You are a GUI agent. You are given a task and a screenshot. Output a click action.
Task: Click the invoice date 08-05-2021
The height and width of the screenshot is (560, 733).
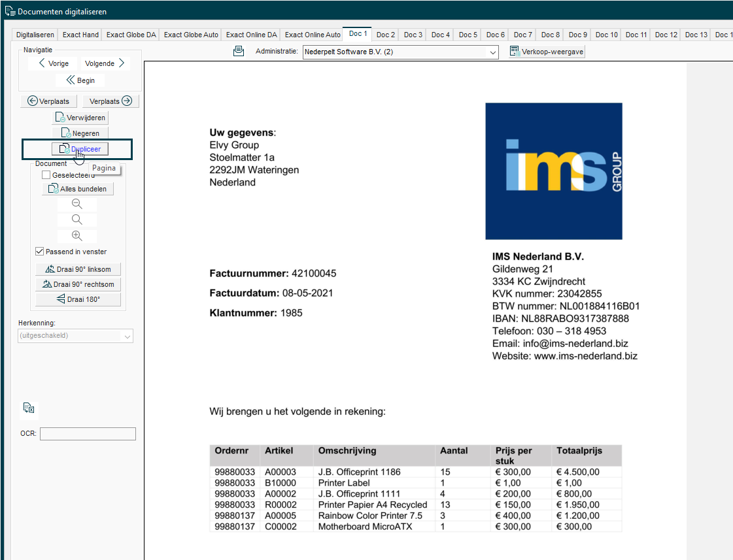coord(307,293)
